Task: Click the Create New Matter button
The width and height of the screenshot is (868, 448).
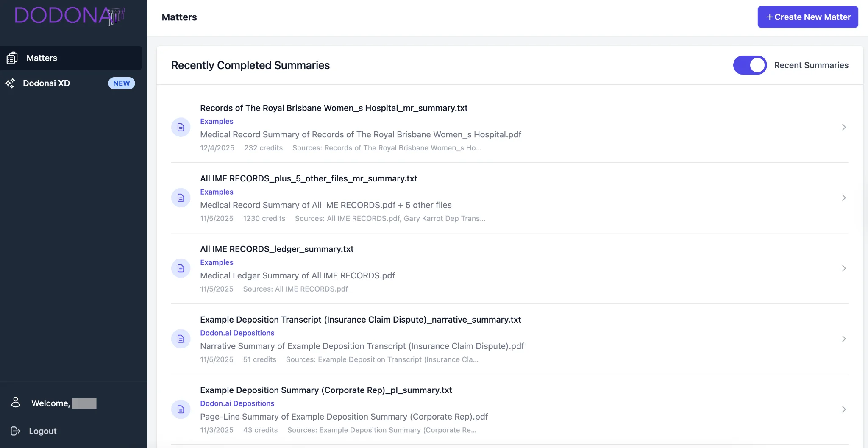Action: pos(807,17)
